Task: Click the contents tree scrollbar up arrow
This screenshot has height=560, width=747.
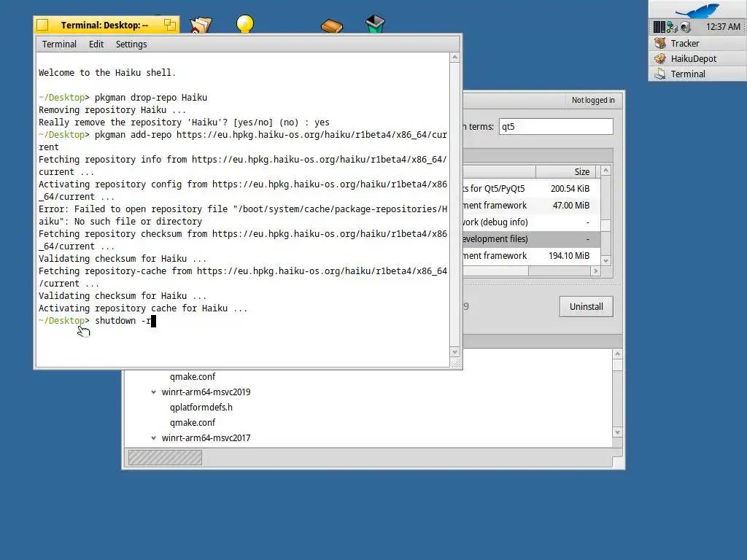Action: [617, 354]
